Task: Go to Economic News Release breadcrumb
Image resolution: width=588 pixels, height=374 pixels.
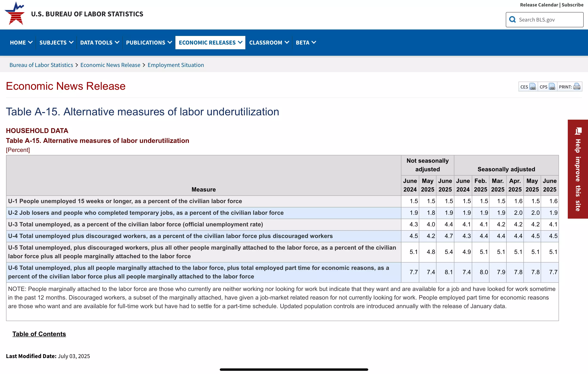Action: point(110,65)
